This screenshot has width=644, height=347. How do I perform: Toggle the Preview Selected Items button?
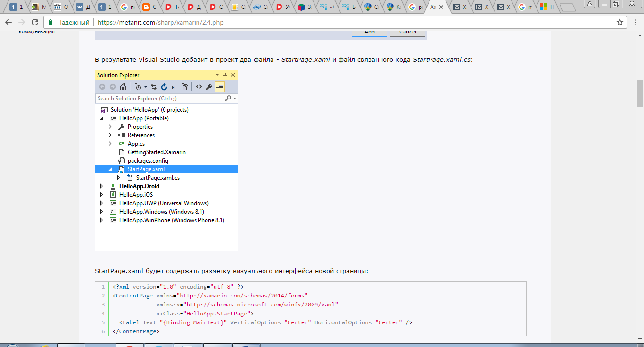click(x=220, y=87)
